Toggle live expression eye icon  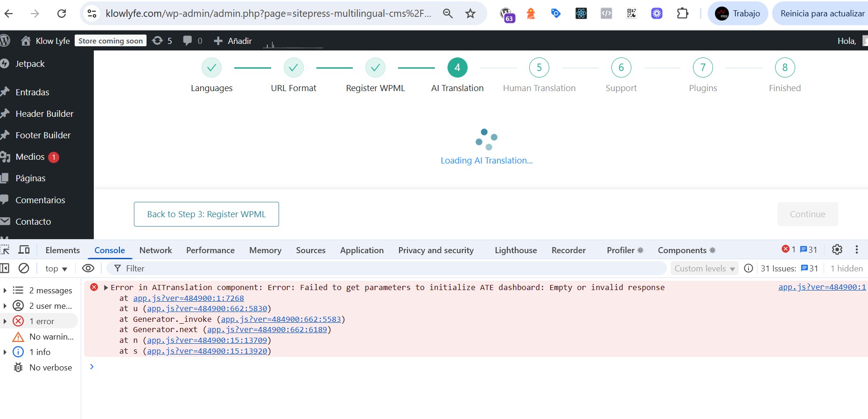click(88, 268)
